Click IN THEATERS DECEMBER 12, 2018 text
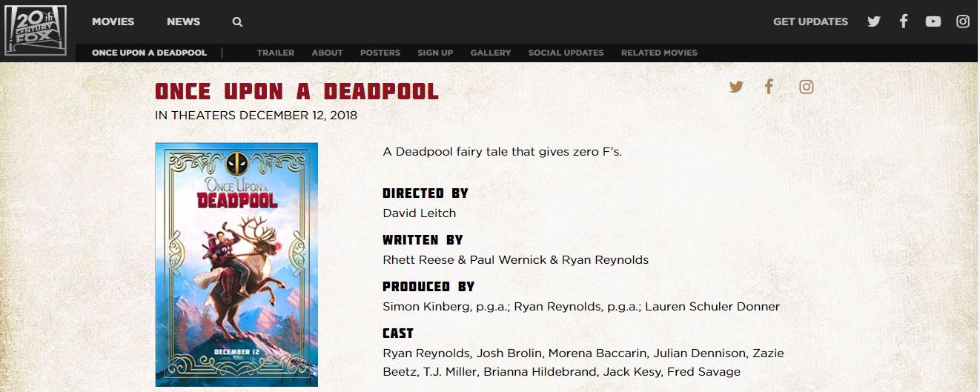980x392 pixels. coord(256,116)
